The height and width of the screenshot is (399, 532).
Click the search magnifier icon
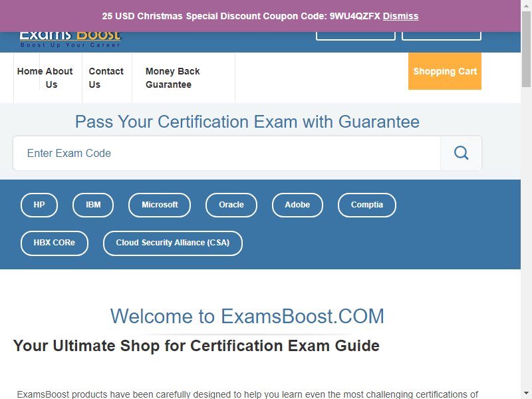pyautogui.click(x=461, y=153)
